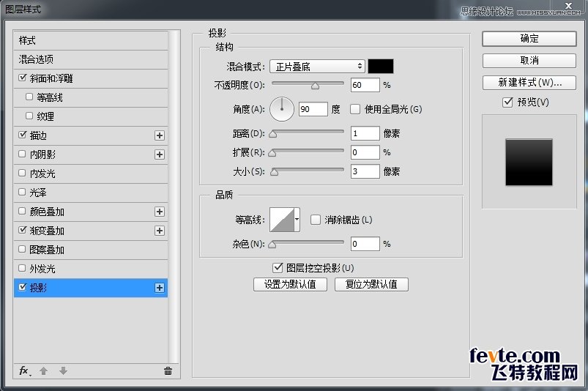Click the 确定 button
This screenshot has width=588, height=391.
tap(529, 39)
